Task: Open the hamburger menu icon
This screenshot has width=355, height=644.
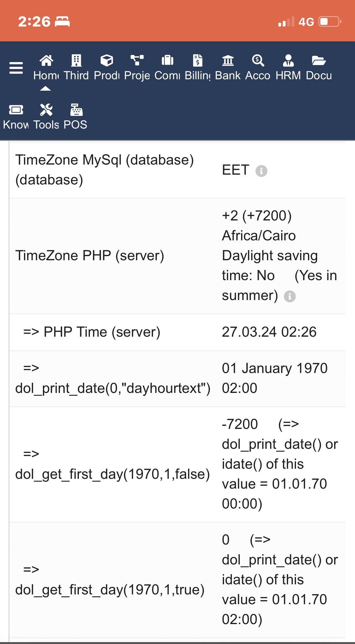Action: pos(16,68)
